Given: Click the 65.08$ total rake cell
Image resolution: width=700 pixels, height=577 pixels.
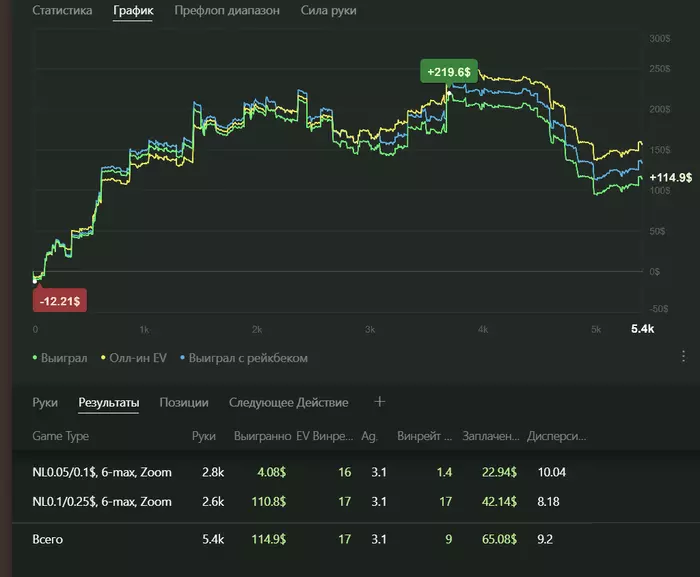Looking at the screenshot, I should pos(499,539).
